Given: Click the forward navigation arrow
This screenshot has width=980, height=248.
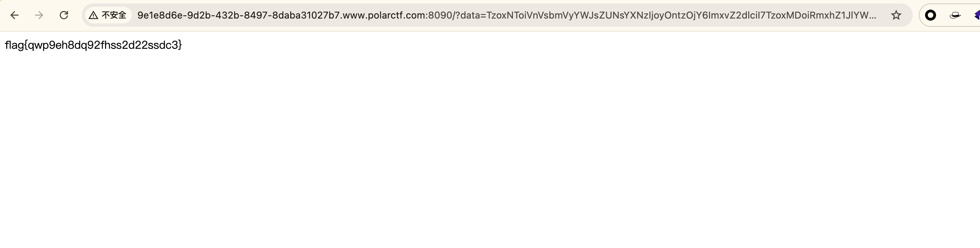Looking at the screenshot, I should pyautogui.click(x=39, y=15).
